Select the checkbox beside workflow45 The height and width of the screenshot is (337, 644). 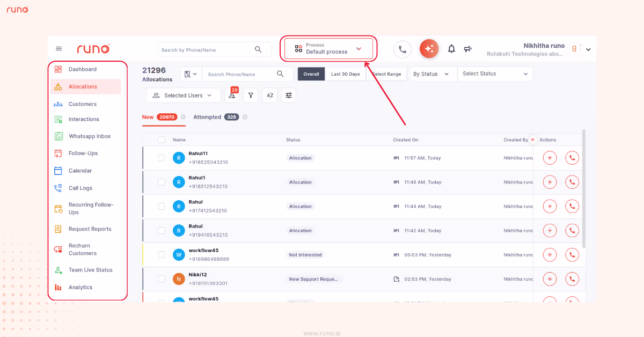[162, 254]
